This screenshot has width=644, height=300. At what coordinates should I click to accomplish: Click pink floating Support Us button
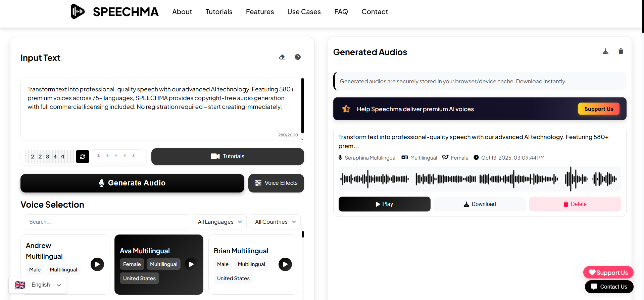tap(608, 272)
